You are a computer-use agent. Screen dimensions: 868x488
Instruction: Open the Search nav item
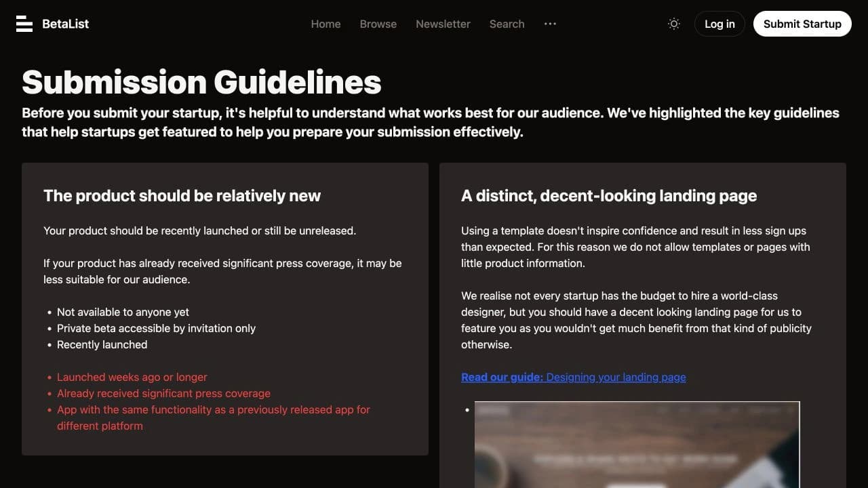click(507, 24)
